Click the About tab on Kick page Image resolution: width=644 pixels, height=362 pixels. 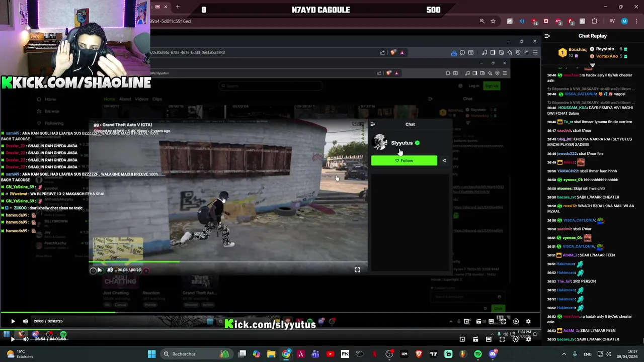click(x=125, y=99)
